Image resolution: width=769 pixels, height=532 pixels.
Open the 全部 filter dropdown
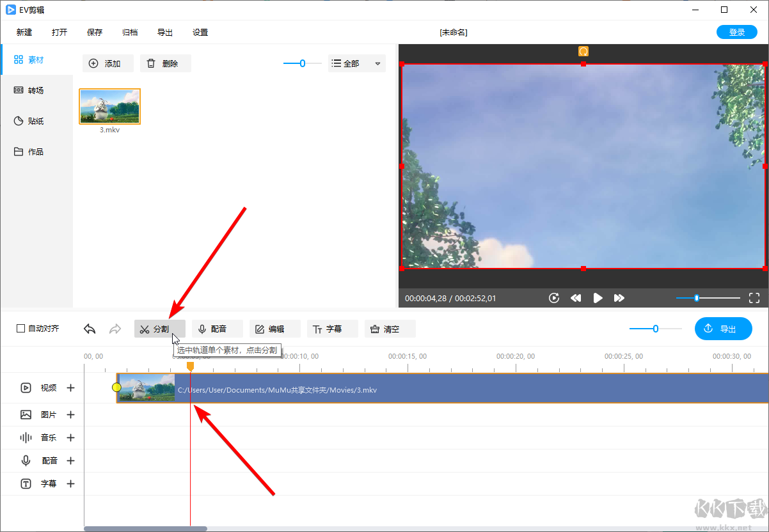[x=356, y=63]
